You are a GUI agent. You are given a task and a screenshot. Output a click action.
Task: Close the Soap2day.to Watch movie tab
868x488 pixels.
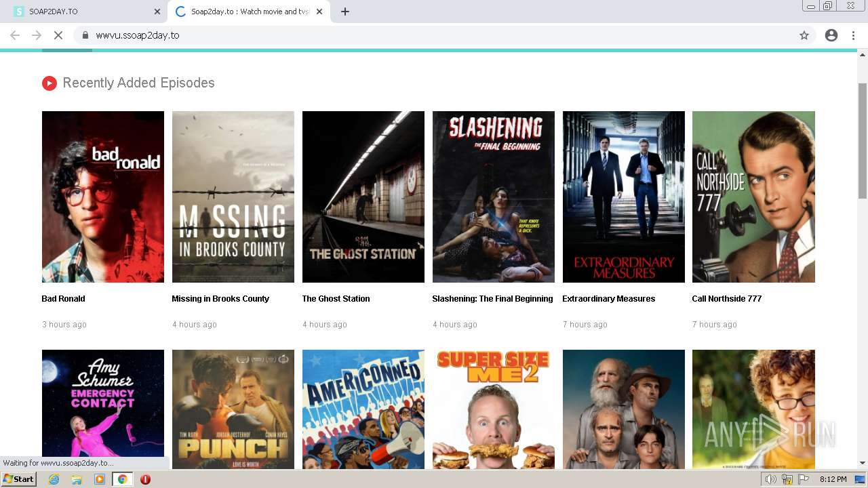[x=319, y=12]
